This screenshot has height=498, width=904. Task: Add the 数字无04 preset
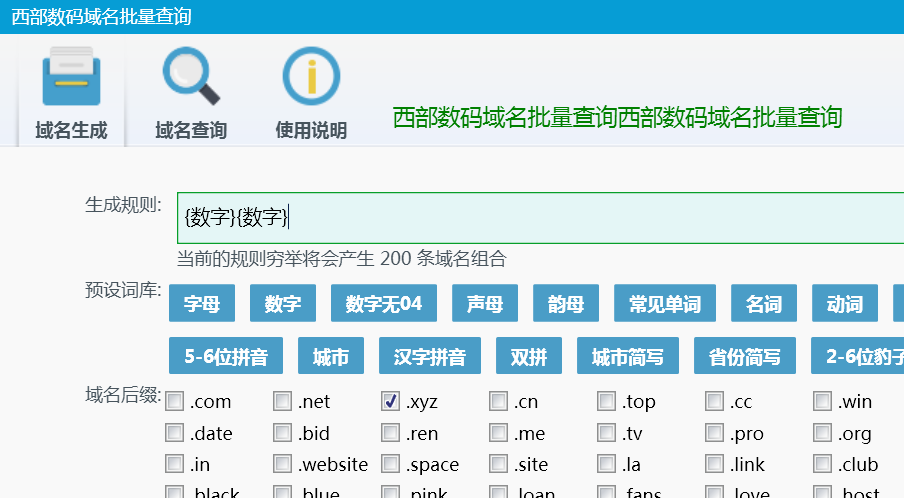(x=384, y=304)
